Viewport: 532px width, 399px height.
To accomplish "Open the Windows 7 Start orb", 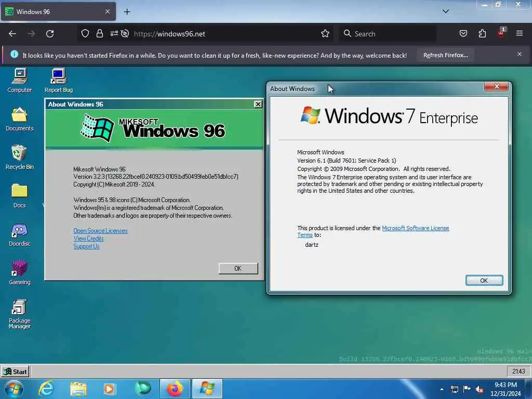I will click(14, 389).
